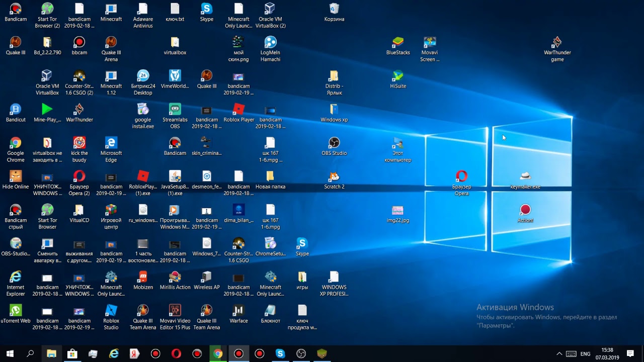The height and width of the screenshot is (362, 644).
Task: Open the virtualbox folder
Action: pos(175,46)
